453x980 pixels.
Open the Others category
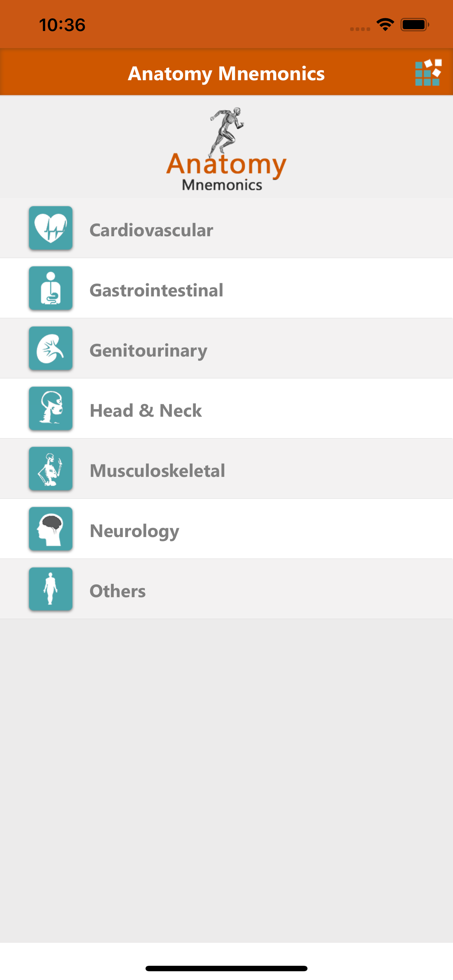pyautogui.click(x=117, y=591)
